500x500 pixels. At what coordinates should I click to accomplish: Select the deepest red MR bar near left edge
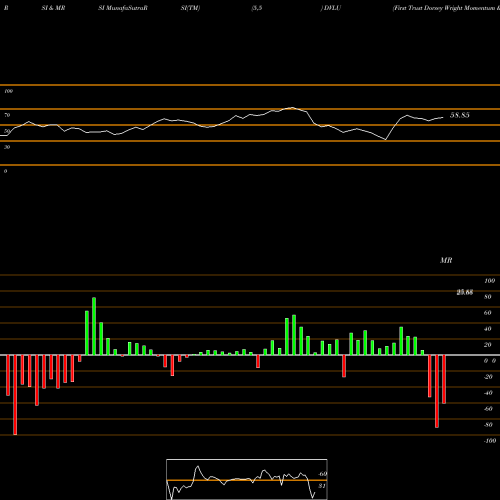15,395
